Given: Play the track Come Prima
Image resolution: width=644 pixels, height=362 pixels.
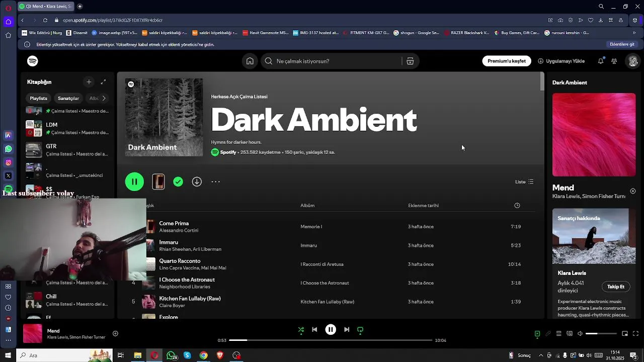Looking at the screenshot, I should [x=174, y=223].
